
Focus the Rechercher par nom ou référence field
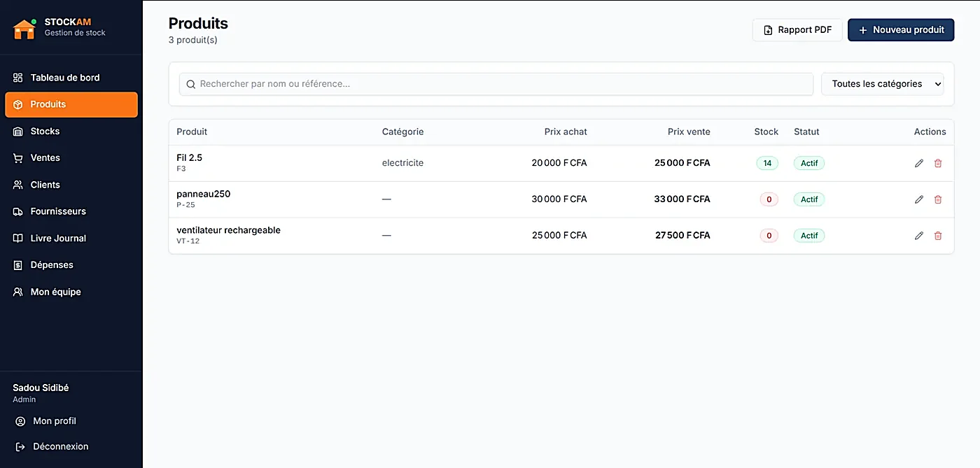(x=496, y=84)
